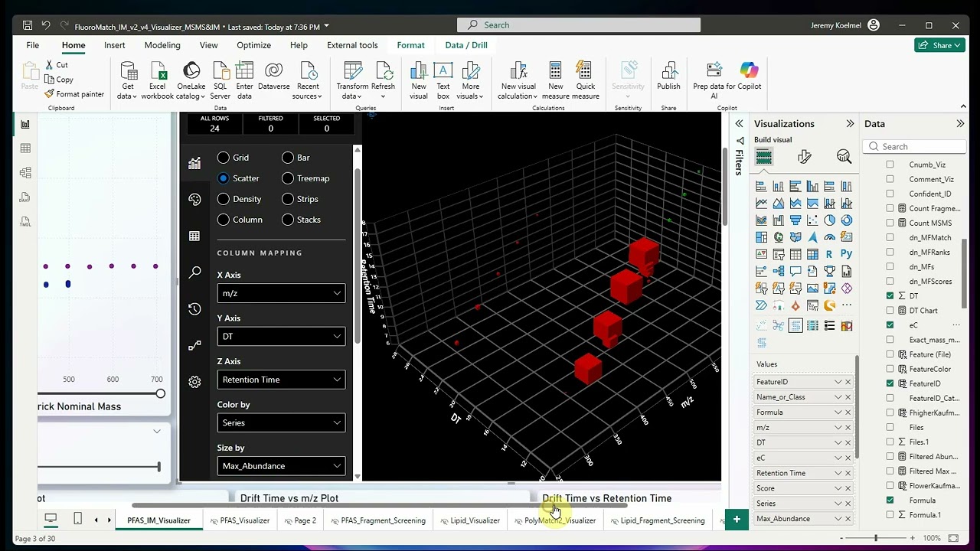Click the Publish icon
Image resolution: width=980 pixels, height=551 pixels.
(668, 72)
